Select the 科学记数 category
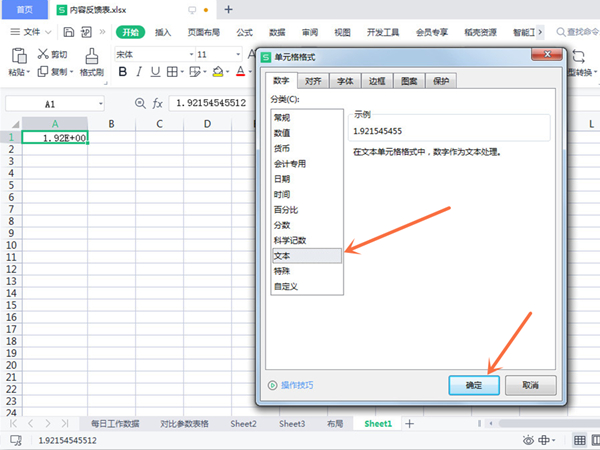The image size is (600, 450). tap(290, 240)
